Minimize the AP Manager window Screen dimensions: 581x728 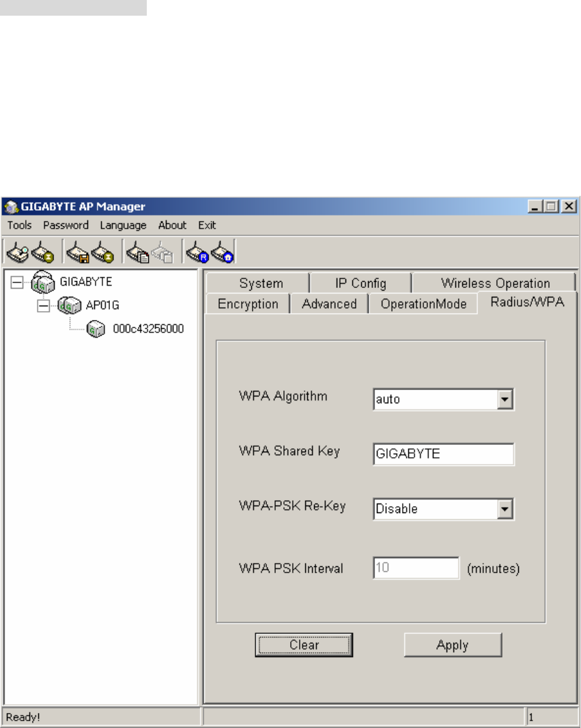click(535, 207)
